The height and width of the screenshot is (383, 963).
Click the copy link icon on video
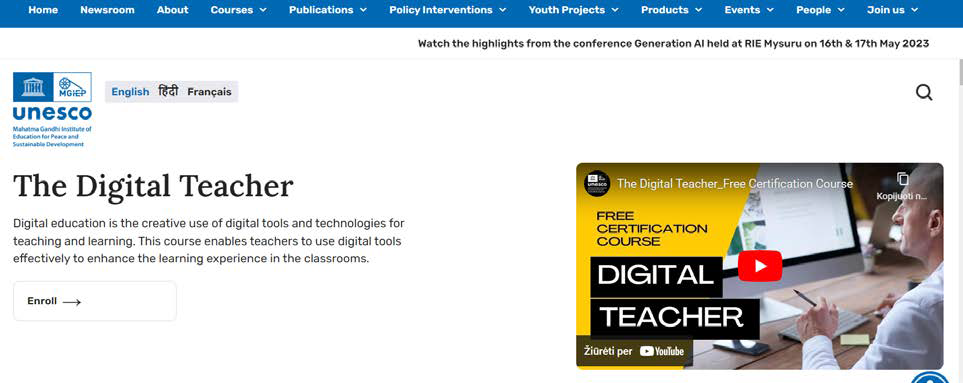pyautogui.click(x=902, y=179)
